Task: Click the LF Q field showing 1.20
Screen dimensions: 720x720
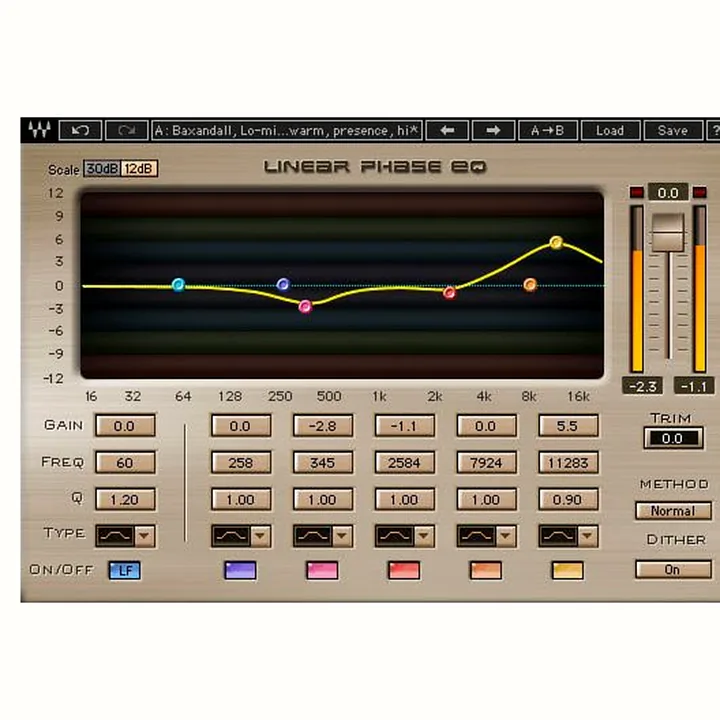Action: coord(125,499)
